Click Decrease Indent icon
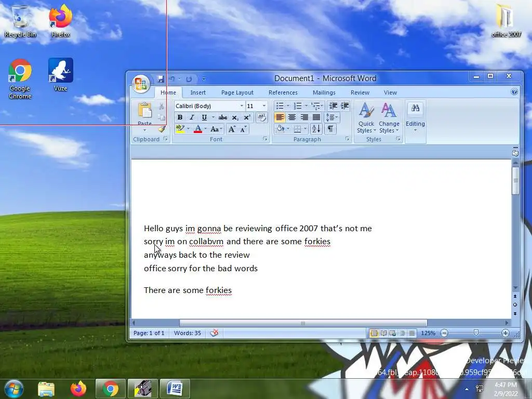The width and height of the screenshot is (532, 399). pos(333,106)
